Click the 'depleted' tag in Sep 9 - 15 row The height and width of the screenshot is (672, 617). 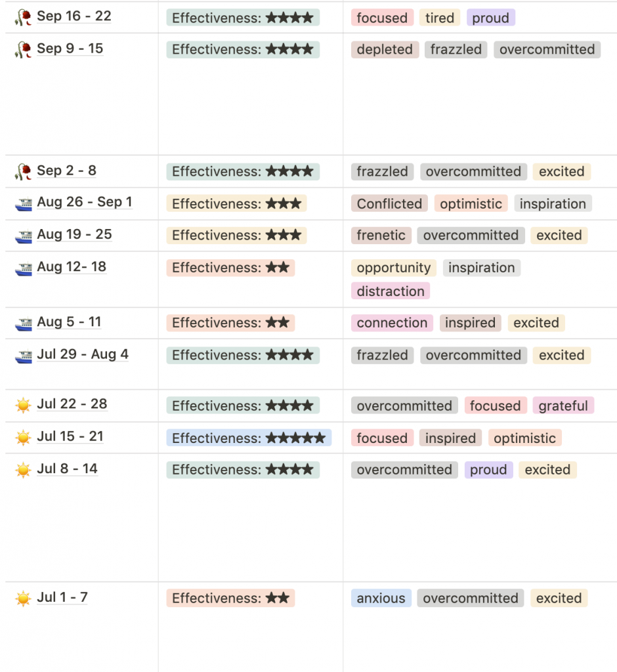[x=385, y=50]
